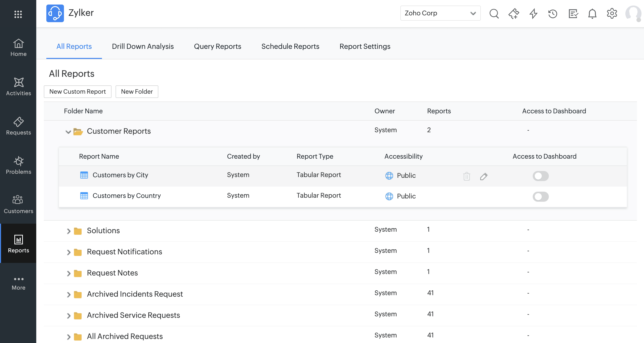Open the Zoho Corp portal dropdown
644x343 pixels.
click(440, 13)
